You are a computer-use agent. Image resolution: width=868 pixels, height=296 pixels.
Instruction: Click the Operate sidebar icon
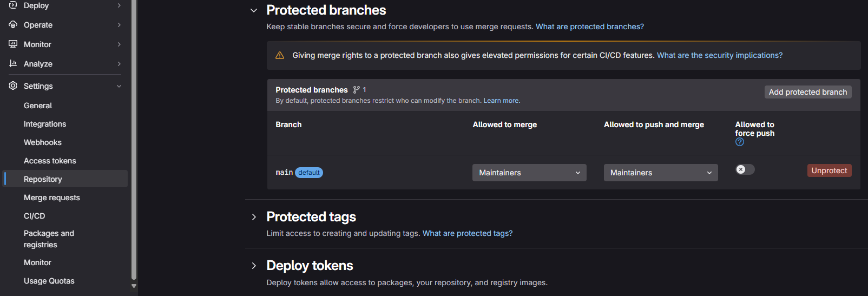13,25
